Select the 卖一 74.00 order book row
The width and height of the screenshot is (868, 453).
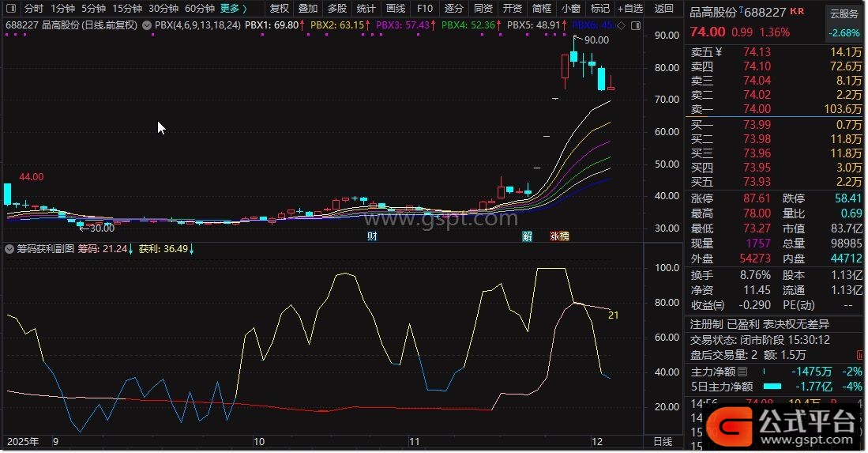774,109
